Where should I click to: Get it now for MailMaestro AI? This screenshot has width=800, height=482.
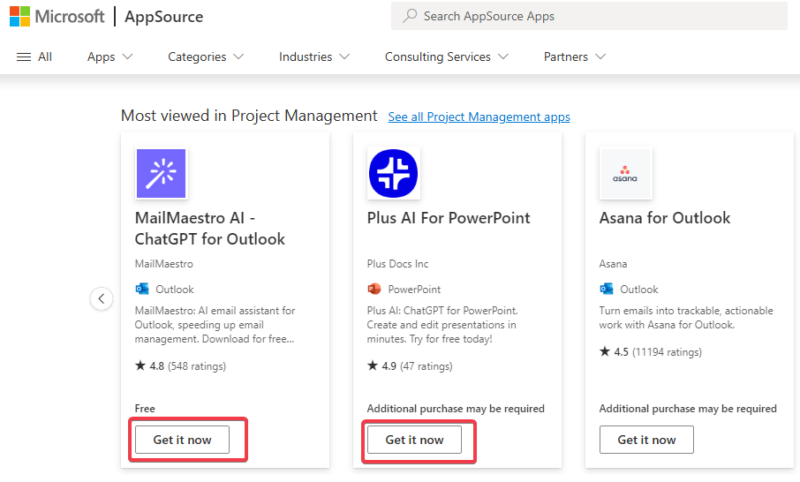tap(182, 440)
